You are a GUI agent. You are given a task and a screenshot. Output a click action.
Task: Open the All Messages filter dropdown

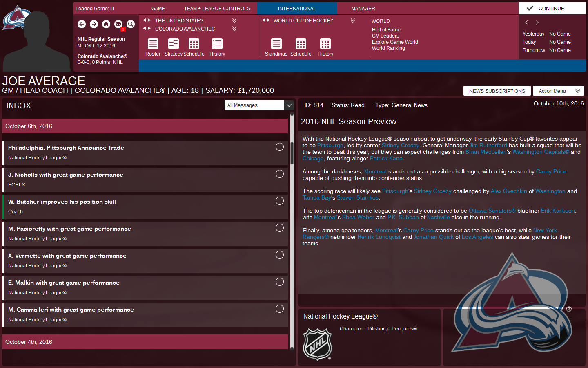coord(259,105)
